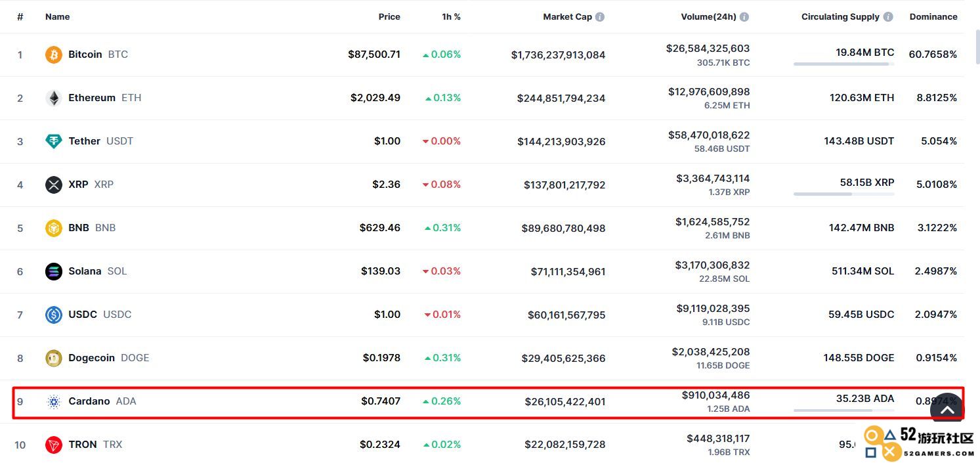Click TRON price $0.2324
980x465 pixels.
(x=380, y=445)
